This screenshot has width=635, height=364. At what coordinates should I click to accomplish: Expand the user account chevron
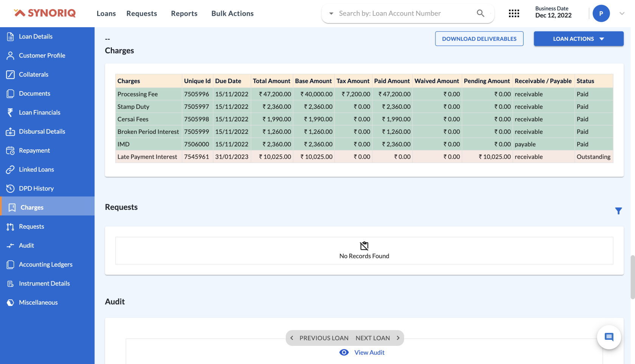tap(622, 14)
